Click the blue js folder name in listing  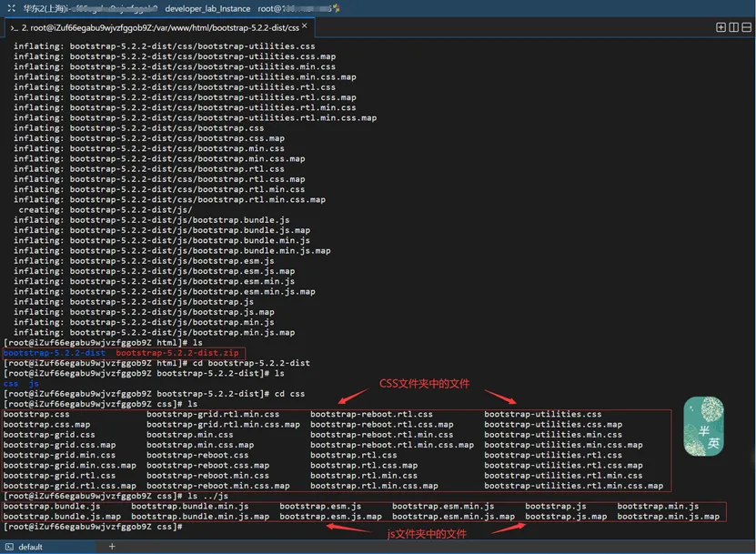click(34, 384)
